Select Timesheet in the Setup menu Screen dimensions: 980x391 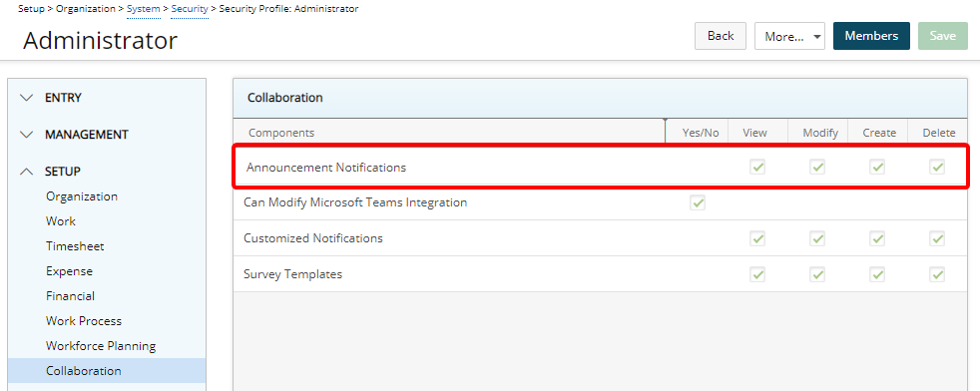[75, 246]
